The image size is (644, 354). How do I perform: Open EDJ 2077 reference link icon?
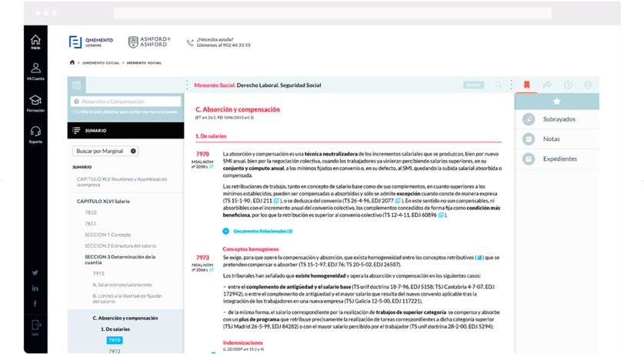pyautogui.click(x=398, y=201)
